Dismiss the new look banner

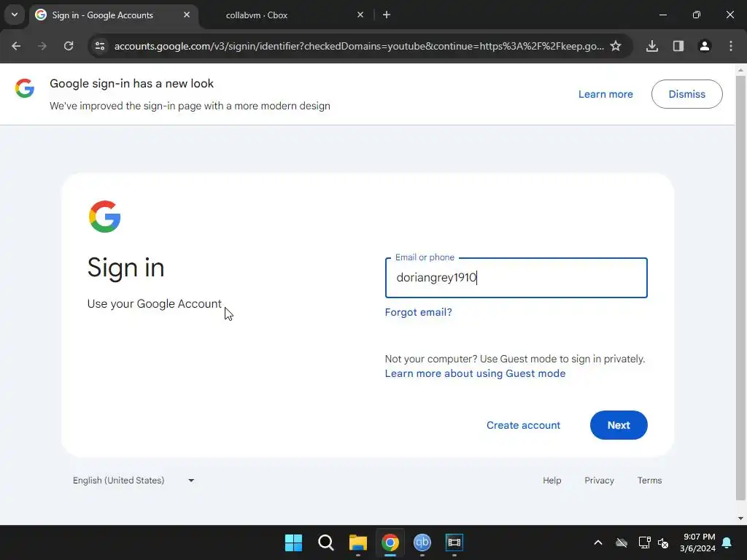687,94
